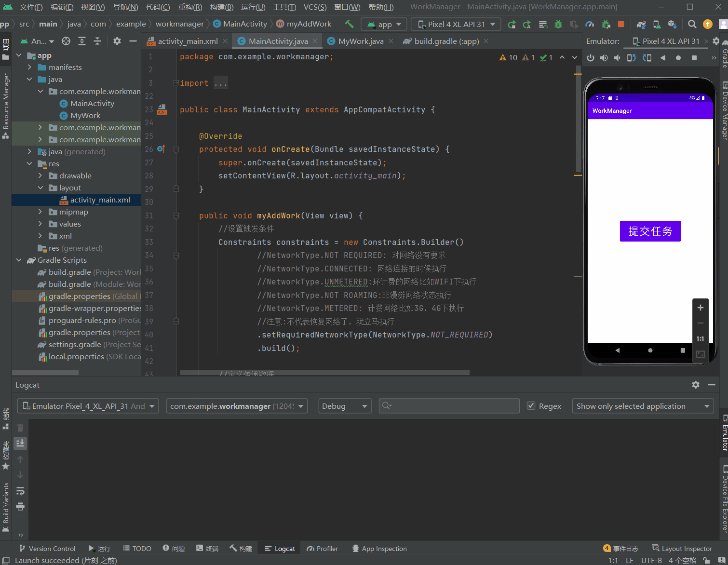
Task: Open the Search Everywhere magnifier
Action: pos(692,24)
